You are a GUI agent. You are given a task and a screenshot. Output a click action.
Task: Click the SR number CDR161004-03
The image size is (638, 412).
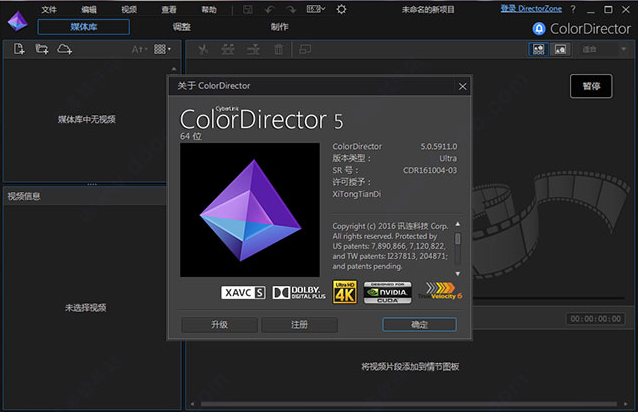(x=430, y=170)
